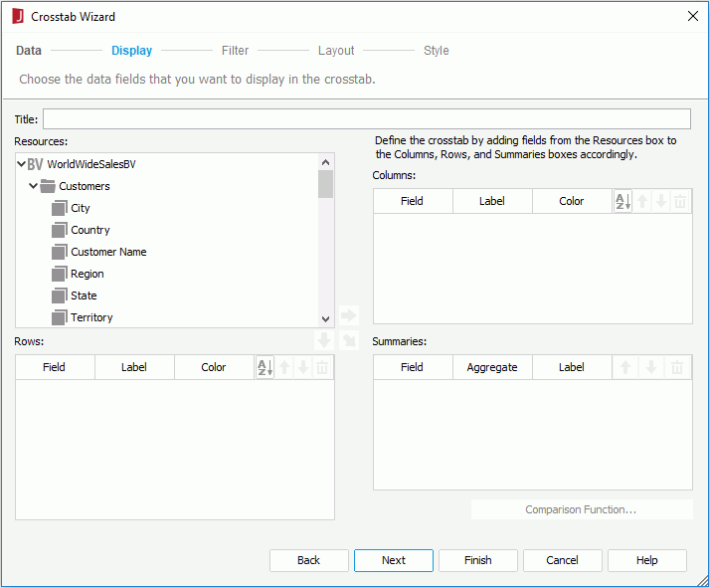
Task: Click delete trash icon in Columns toolbar
Action: tap(680, 201)
